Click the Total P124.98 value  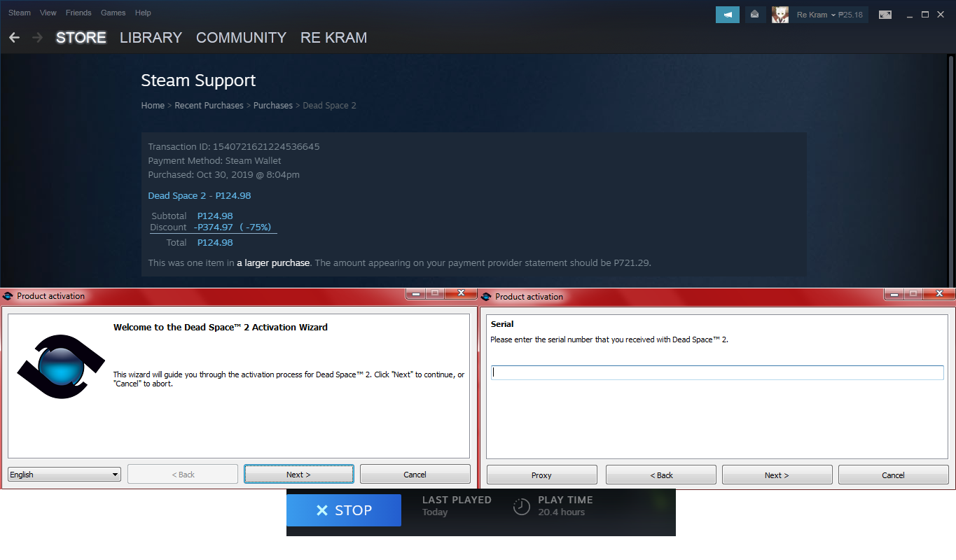click(215, 243)
